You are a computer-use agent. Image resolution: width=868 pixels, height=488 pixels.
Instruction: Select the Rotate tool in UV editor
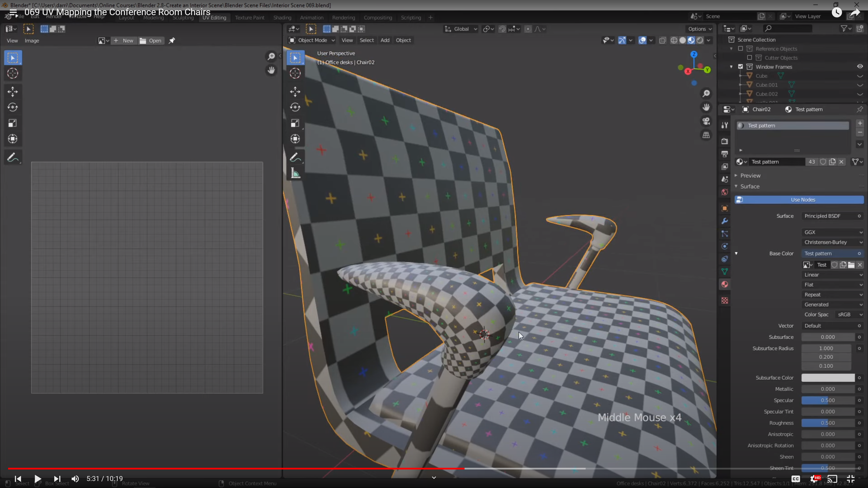coord(13,108)
